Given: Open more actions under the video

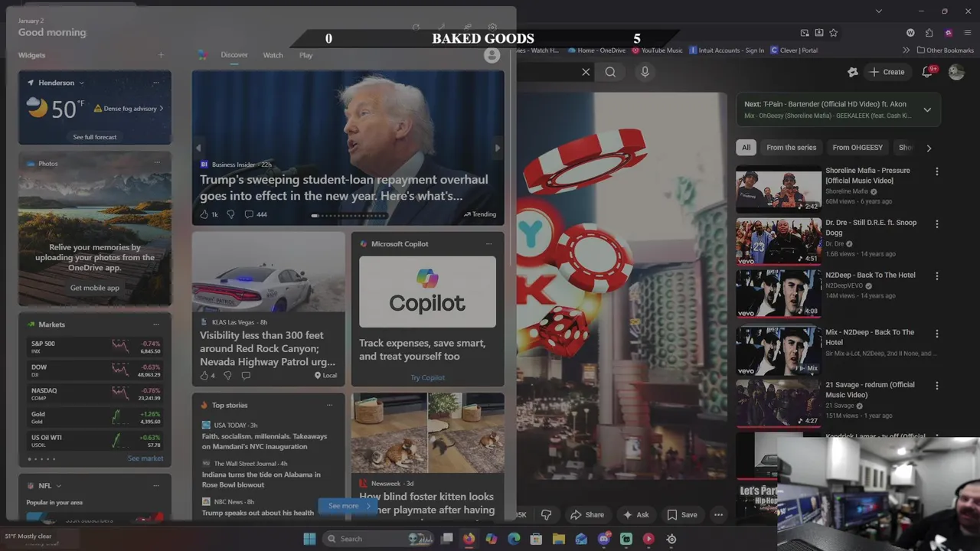Looking at the screenshot, I should click(718, 515).
